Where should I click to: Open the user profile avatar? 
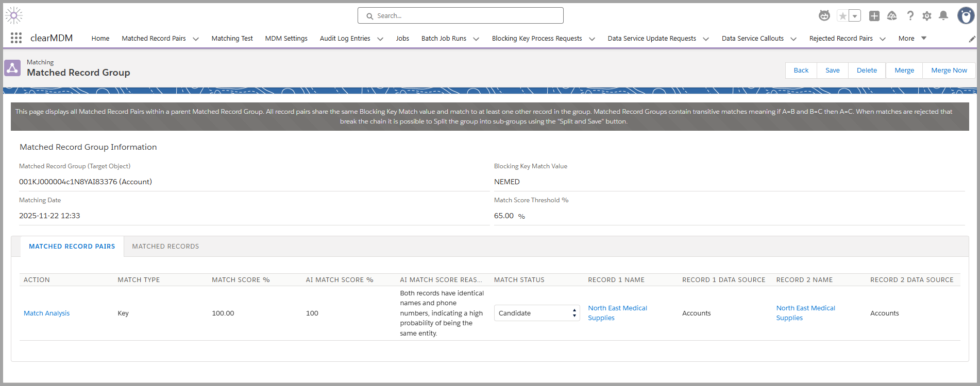(x=966, y=15)
